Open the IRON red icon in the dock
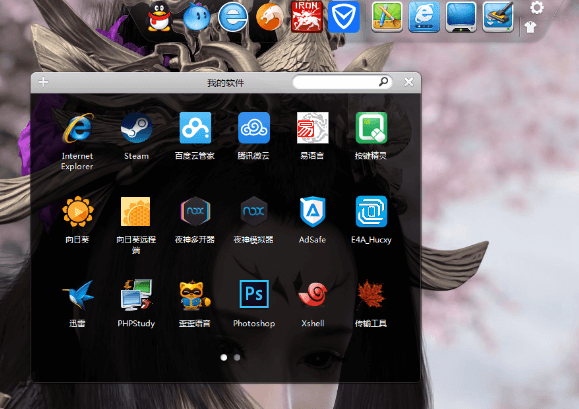Viewport: 579px width, 409px height. 306,17
